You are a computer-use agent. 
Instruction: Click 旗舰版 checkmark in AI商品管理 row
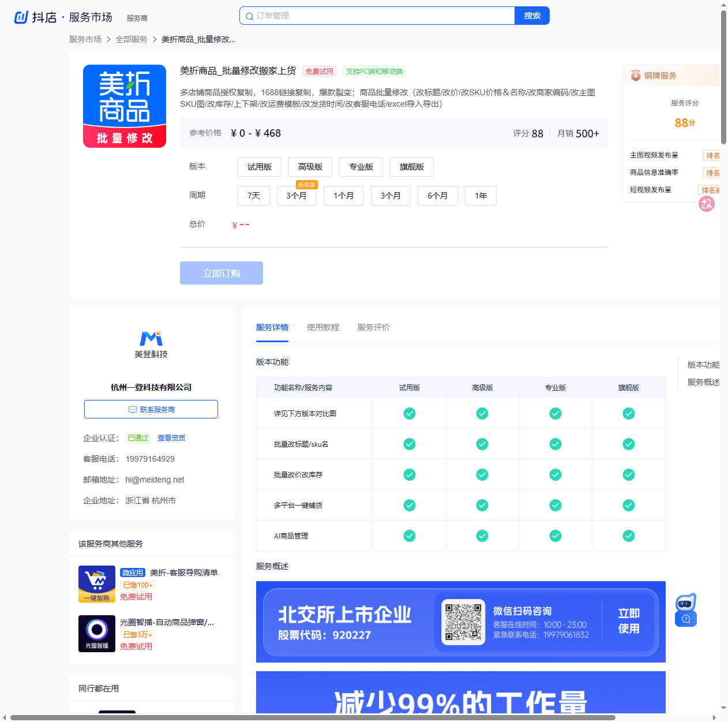pyautogui.click(x=629, y=536)
